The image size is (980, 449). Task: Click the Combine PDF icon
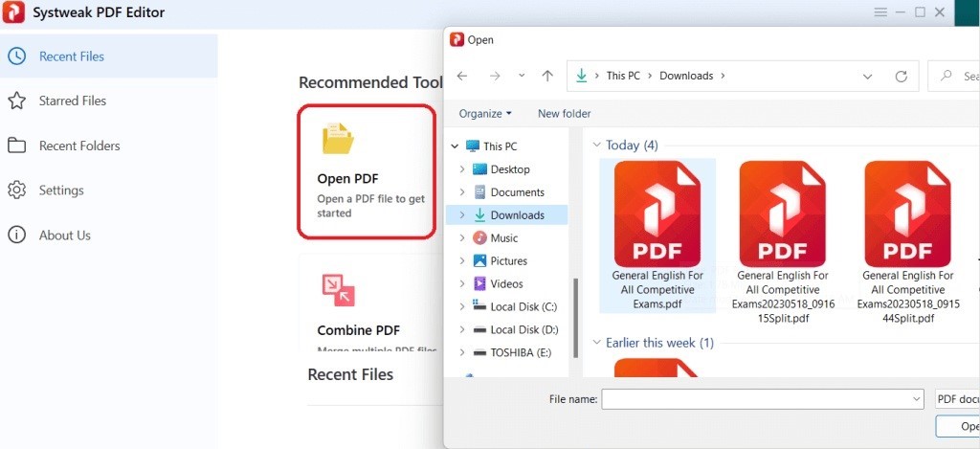[x=338, y=290]
